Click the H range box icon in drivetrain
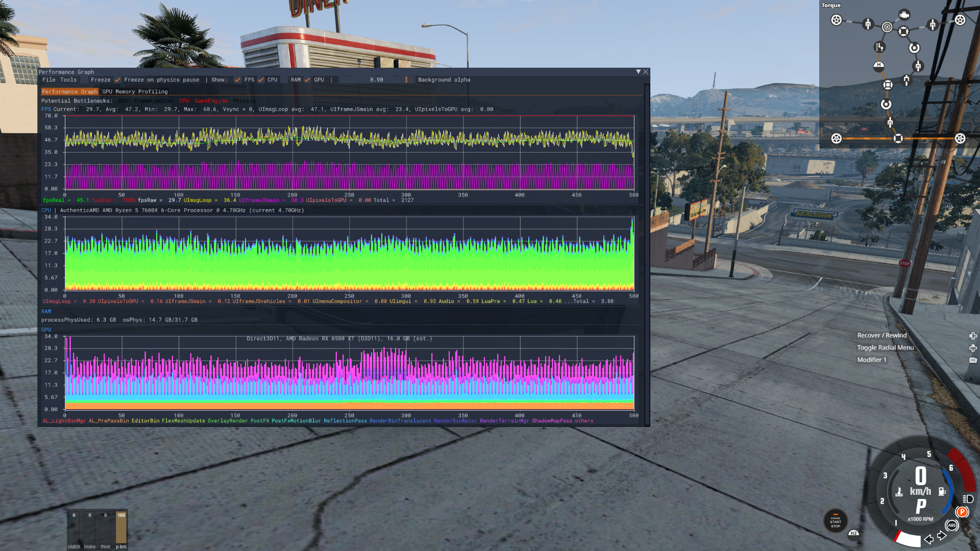Image resolution: width=980 pixels, height=551 pixels. [878, 66]
